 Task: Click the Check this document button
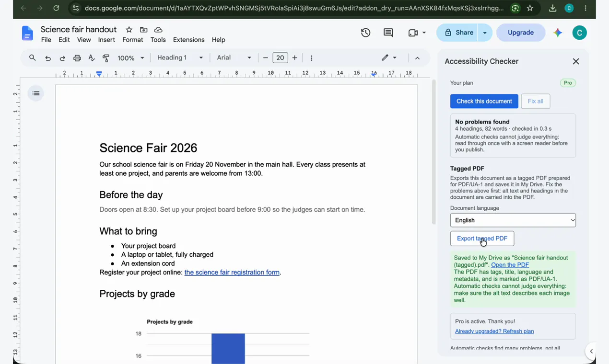(x=484, y=101)
